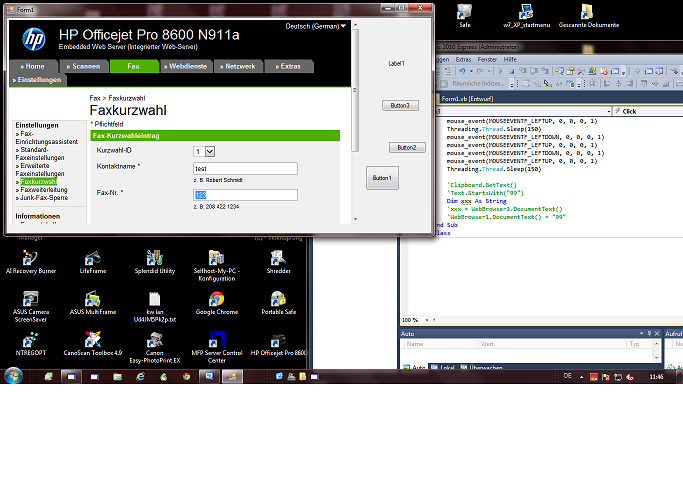Open Faxweiterleitung sidebar link
The image size is (683, 490).
44,190
